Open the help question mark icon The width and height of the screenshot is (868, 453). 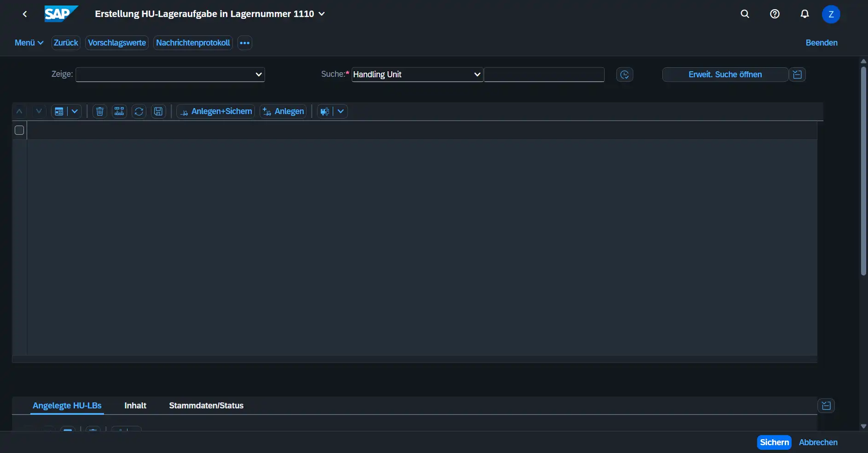(x=775, y=14)
